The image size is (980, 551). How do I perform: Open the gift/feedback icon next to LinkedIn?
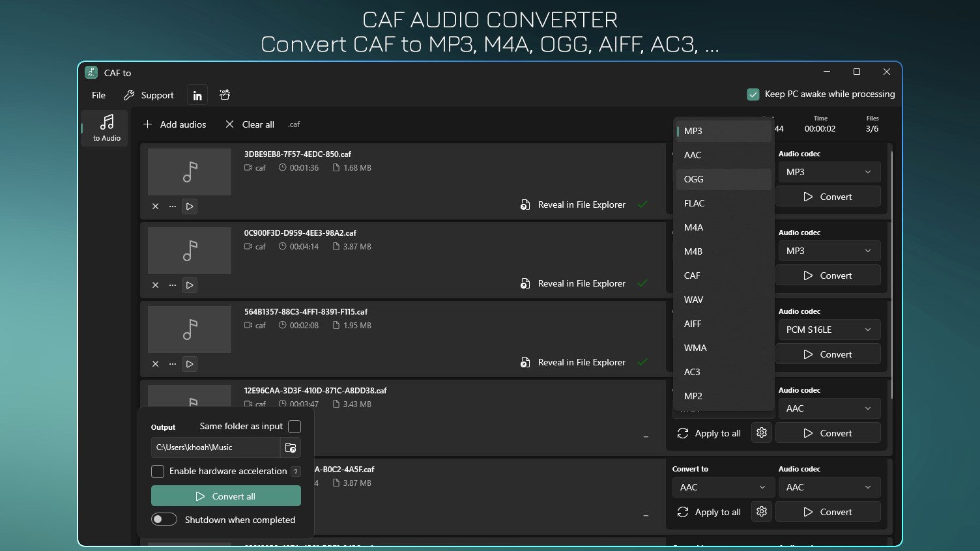224,94
